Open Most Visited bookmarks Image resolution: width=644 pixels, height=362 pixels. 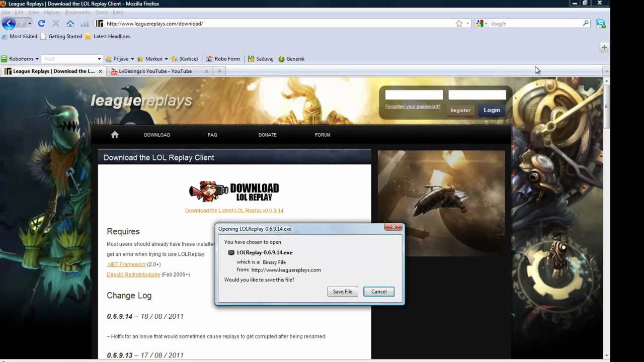(19, 36)
